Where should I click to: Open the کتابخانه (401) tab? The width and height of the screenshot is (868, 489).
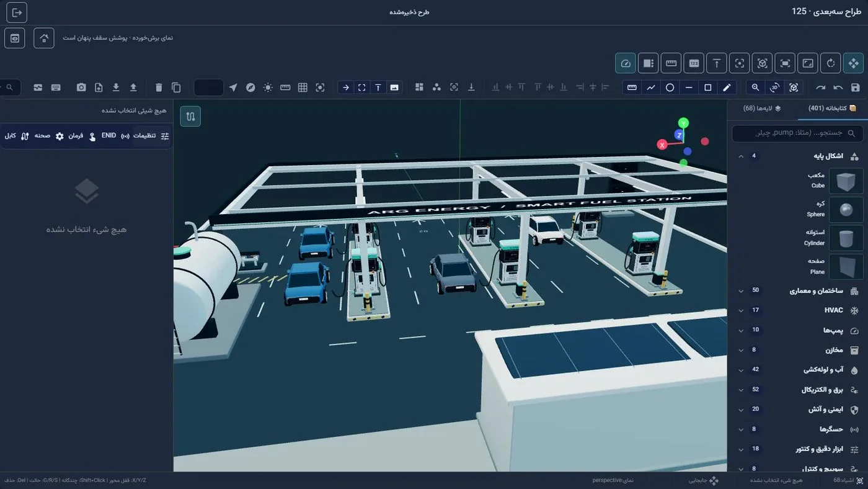832,109
